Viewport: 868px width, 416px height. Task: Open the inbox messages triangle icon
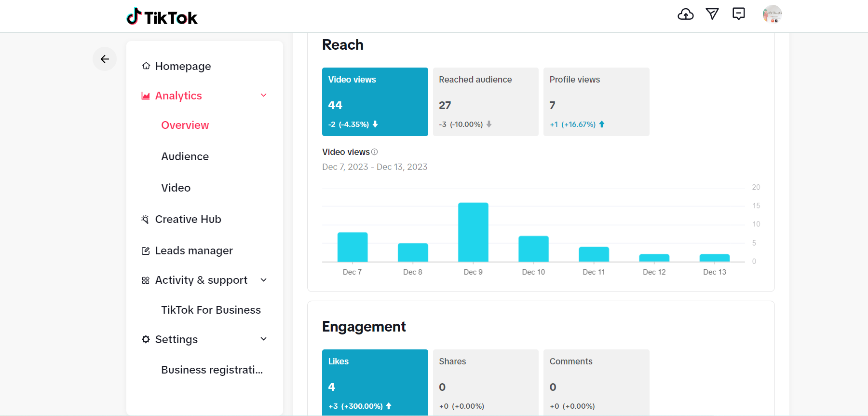pos(712,14)
